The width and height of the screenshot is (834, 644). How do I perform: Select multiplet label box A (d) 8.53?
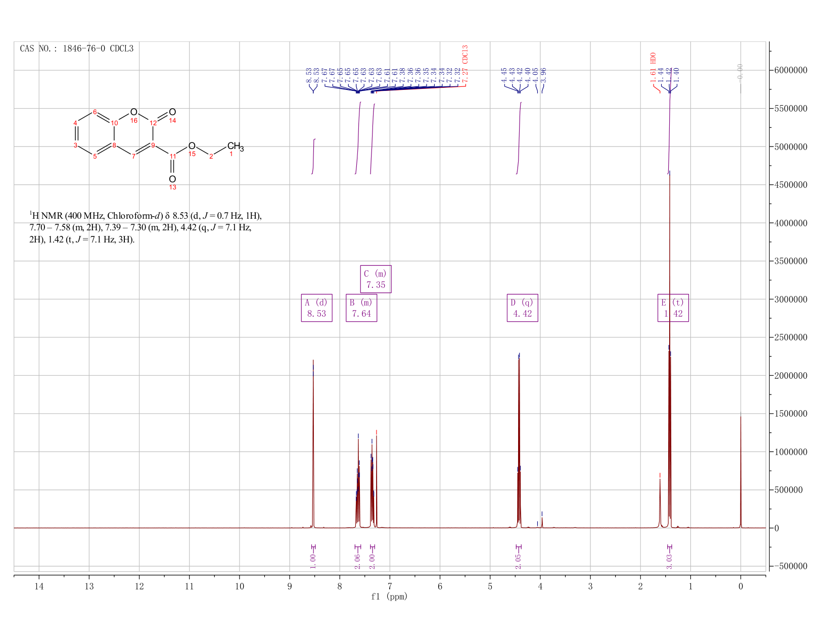[316, 308]
